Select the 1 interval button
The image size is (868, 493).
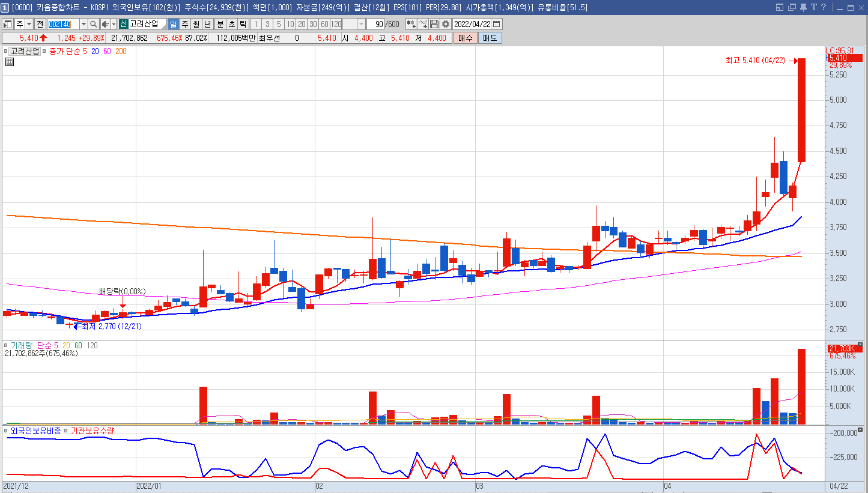coord(255,24)
